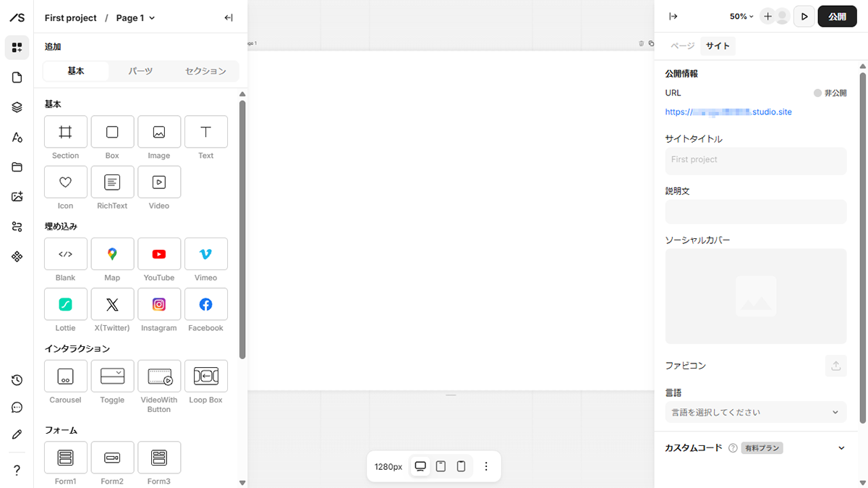
Task: Switch to desktop viewport preview
Action: coord(420,466)
